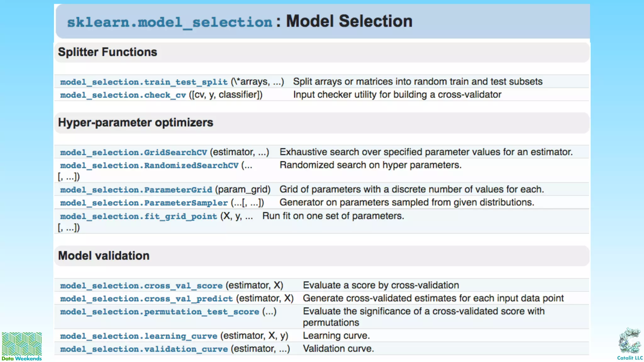Image resolution: width=644 pixels, height=362 pixels.
Task: Open the fit_grid_point function link
Action: coord(138,217)
